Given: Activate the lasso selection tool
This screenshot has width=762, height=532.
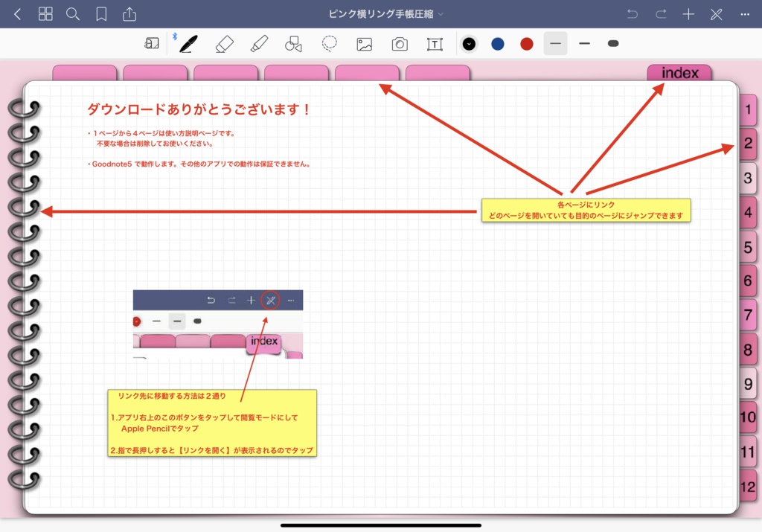Looking at the screenshot, I should point(328,43).
